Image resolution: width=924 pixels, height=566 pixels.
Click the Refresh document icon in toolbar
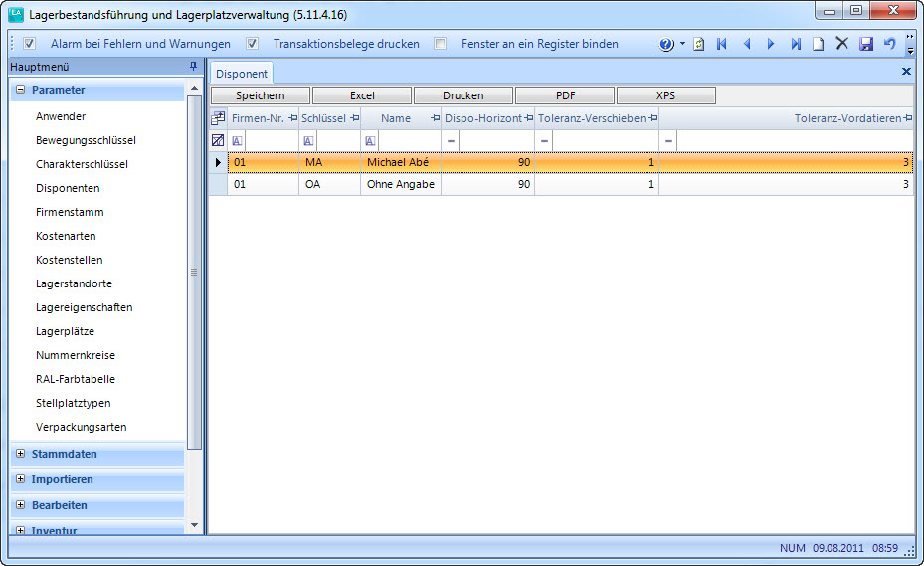click(x=698, y=44)
